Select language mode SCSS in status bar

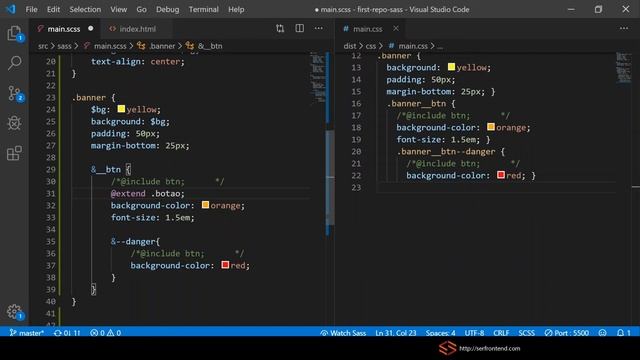pos(527,333)
